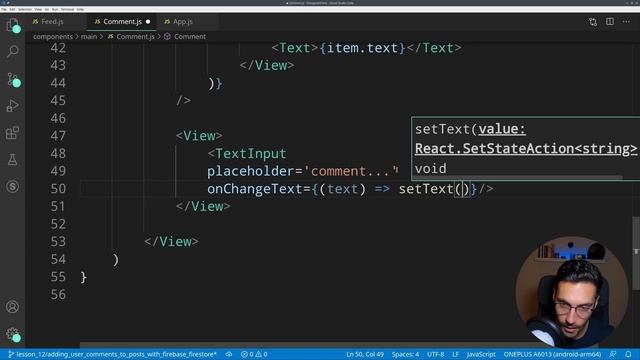Click on 'onChangeText' in line 50
Image resolution: width=640 pixels, height=360 pixels.
coord(255,189)
